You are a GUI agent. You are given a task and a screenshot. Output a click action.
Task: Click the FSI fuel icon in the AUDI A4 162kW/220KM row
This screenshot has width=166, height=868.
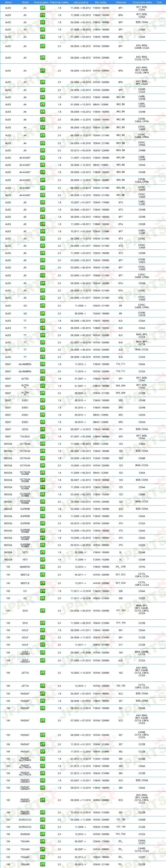coord(42,151)
